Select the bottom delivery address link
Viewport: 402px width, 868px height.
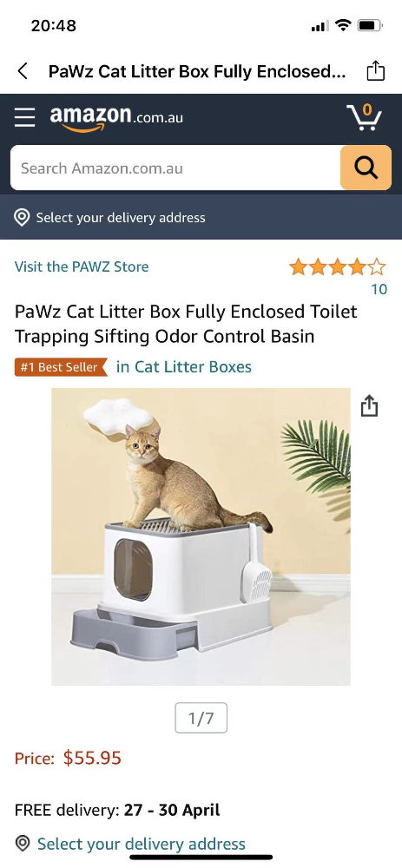142,844
